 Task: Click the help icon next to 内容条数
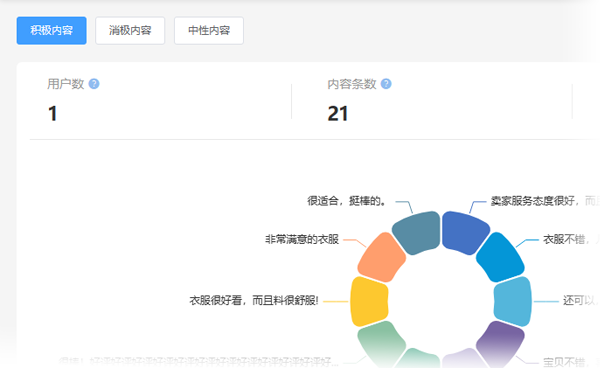click(x=386, y=84)
